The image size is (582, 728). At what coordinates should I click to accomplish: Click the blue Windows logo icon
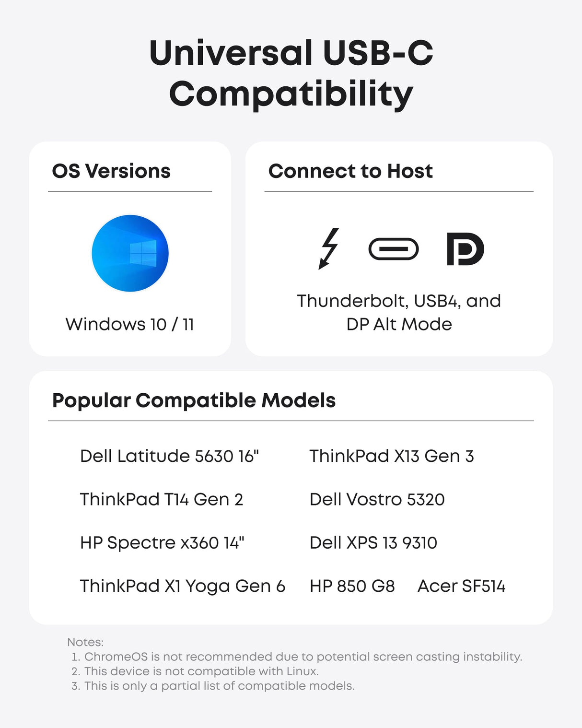[x=130, y=253]
